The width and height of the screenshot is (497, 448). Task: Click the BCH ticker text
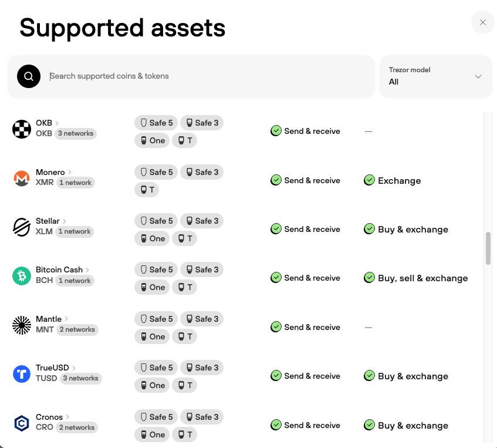tap(44, 281)
